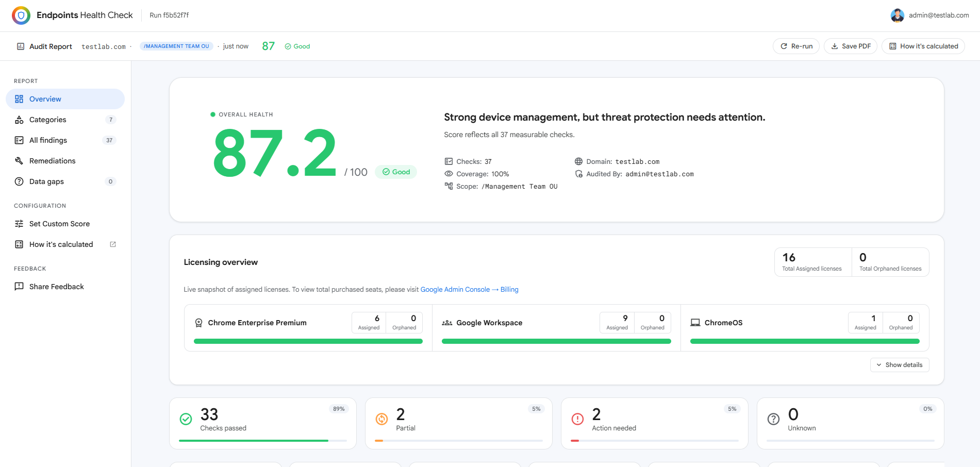The height and width of the screenshot is (467, 980).
Task: Click the Scope hierarchy icon
Action: click(449, 186)
